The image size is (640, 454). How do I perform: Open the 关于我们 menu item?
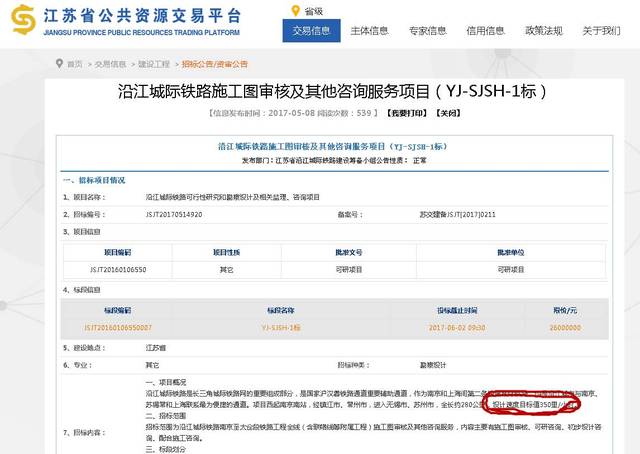(x=602, y=31)
